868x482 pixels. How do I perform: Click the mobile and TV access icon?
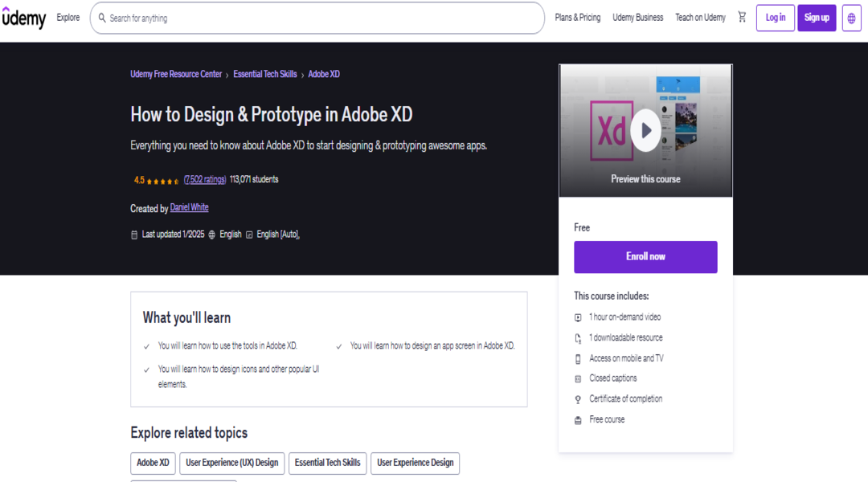[x=578, y=358]
